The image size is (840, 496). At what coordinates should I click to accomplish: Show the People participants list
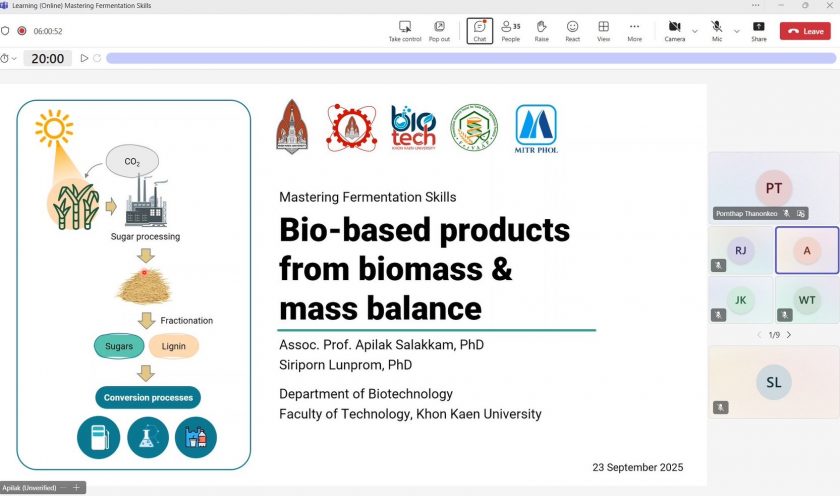point(510,31)
